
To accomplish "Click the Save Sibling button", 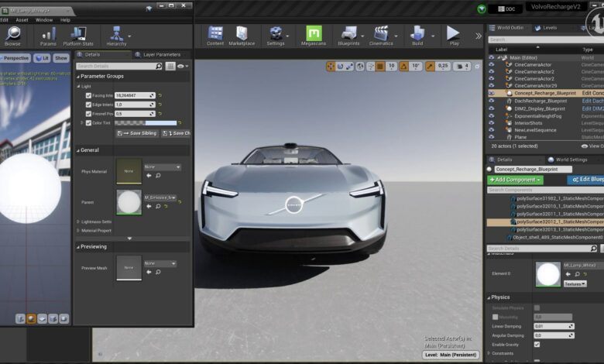I will pyautogui.click(x=138, y=133).
